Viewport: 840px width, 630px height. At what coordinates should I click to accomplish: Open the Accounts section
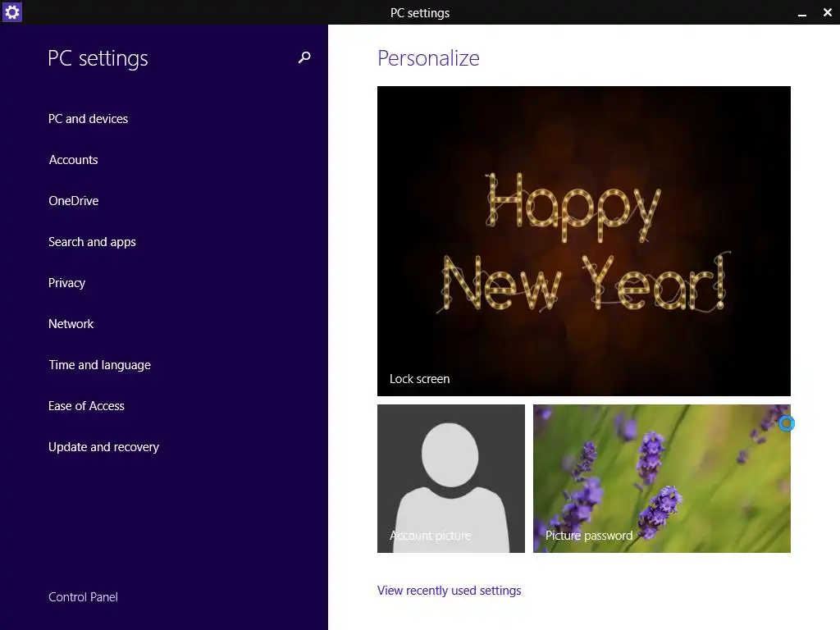73,160
